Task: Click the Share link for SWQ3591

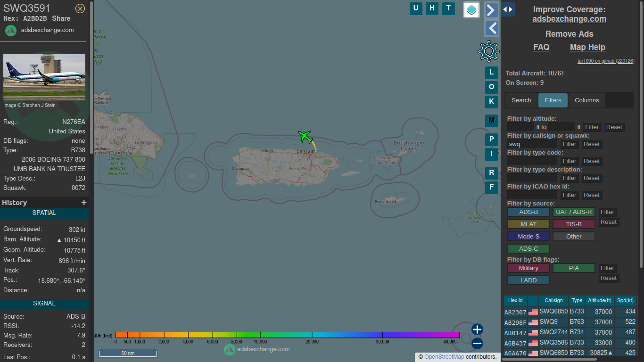Action: pyautogui.click(x=61, y=18)
